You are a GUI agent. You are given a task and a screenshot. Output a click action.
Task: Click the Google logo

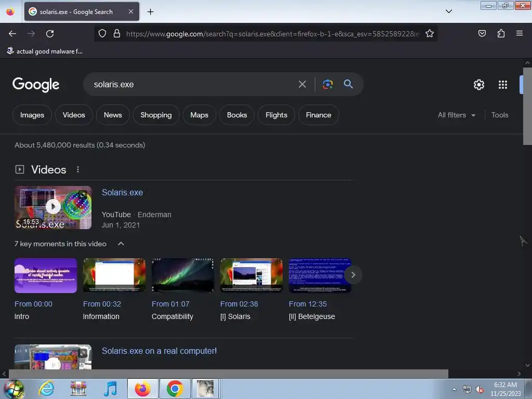point(36,85)
